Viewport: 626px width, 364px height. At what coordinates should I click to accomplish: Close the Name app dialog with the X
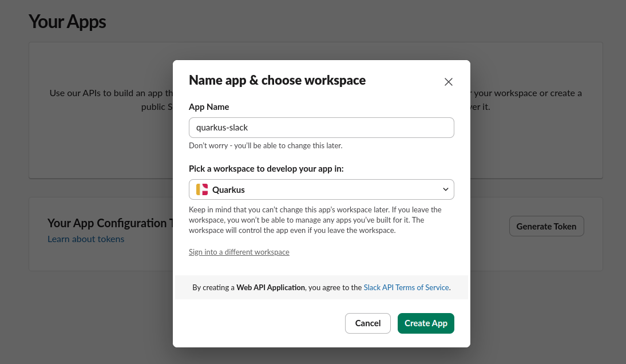coord(449,82)
